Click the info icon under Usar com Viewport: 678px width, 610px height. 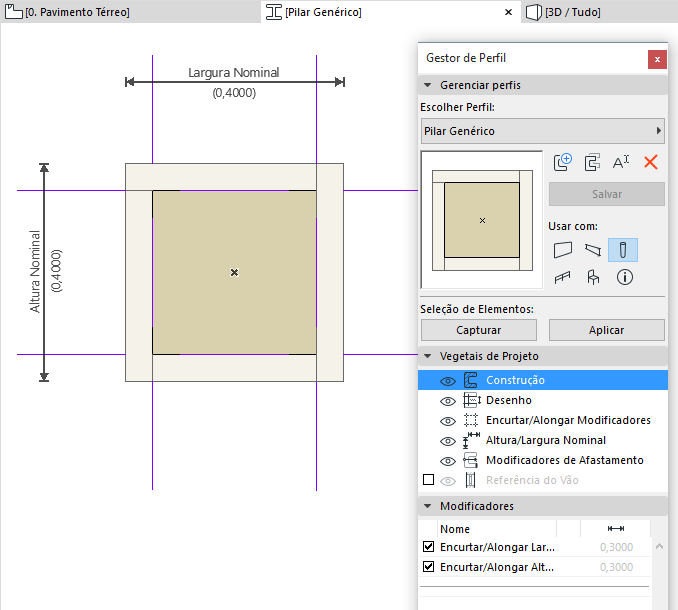click(624, 277)
